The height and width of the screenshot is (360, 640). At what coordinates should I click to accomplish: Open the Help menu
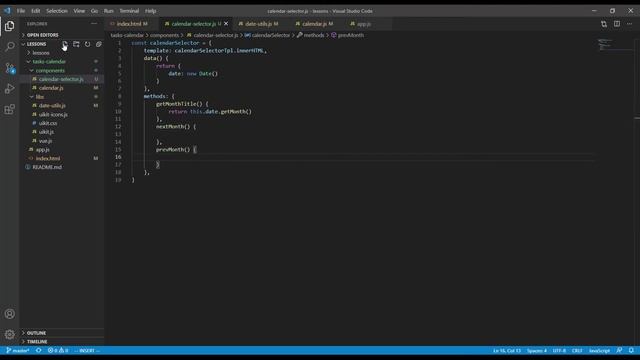151,11
